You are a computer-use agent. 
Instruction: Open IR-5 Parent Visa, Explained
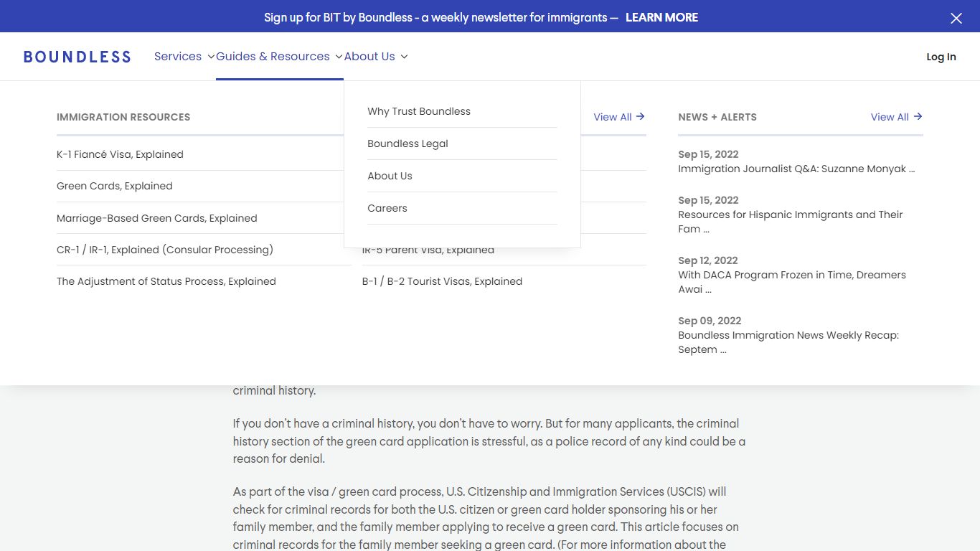coord(428,251)
